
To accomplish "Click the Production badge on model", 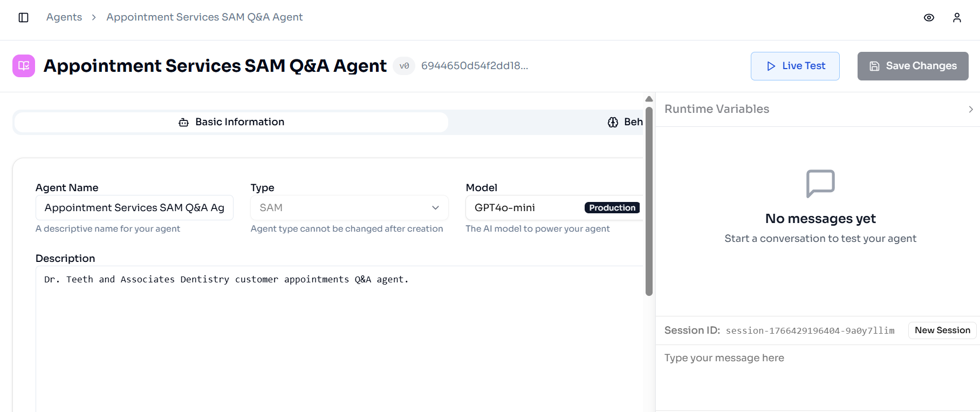I will coord(612,208).
